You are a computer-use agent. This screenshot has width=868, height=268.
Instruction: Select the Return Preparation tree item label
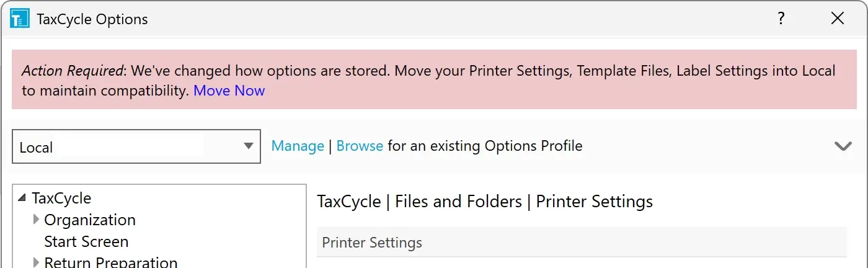[x=111, y=262]
